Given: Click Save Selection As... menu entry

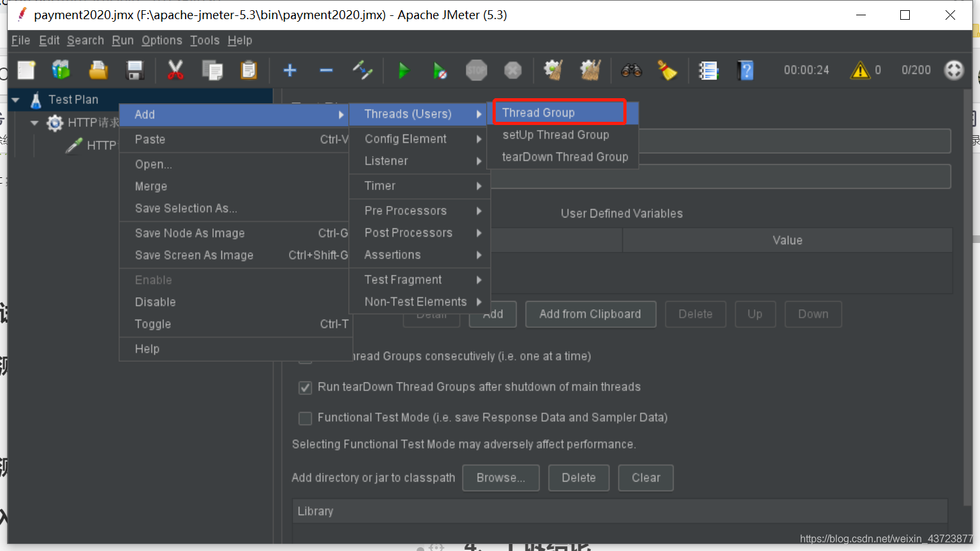Looking at the screenshot, I should pos(234,209).
